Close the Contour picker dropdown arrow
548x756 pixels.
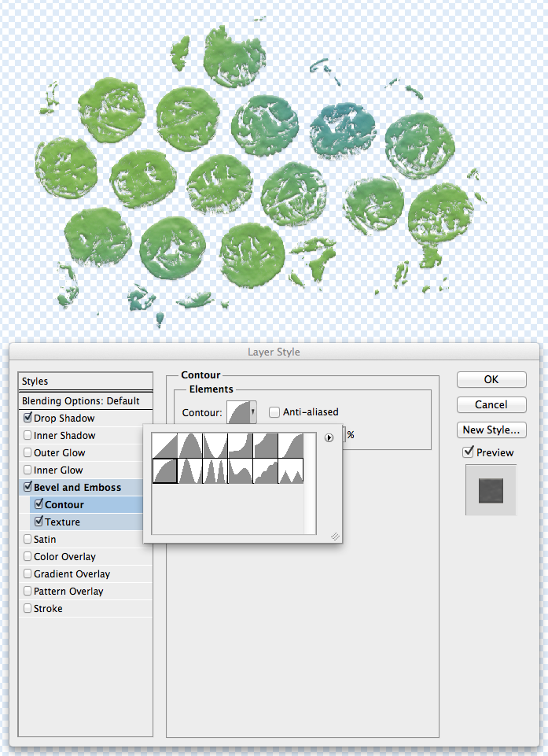[x=253, y=412]
